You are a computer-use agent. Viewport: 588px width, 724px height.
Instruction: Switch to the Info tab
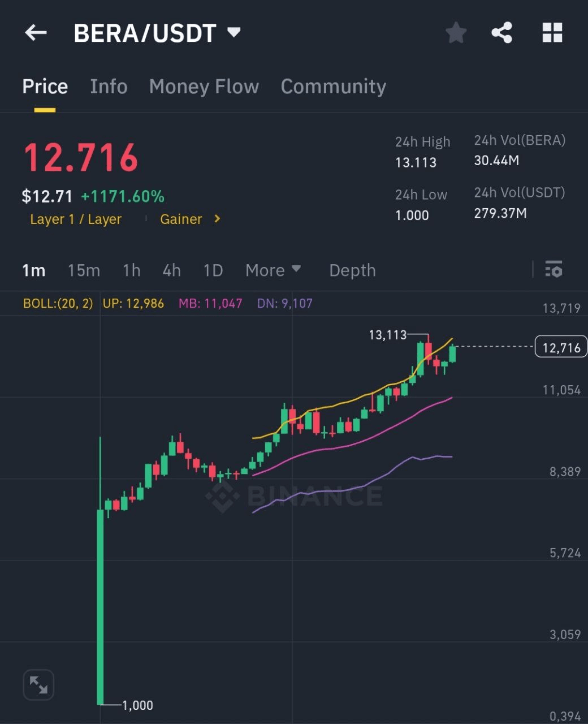[109, 87]
